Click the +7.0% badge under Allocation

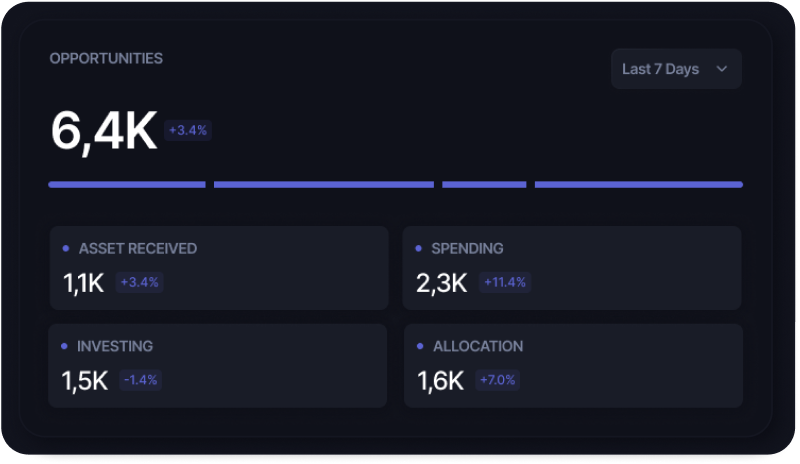click(x=498, y=380)
